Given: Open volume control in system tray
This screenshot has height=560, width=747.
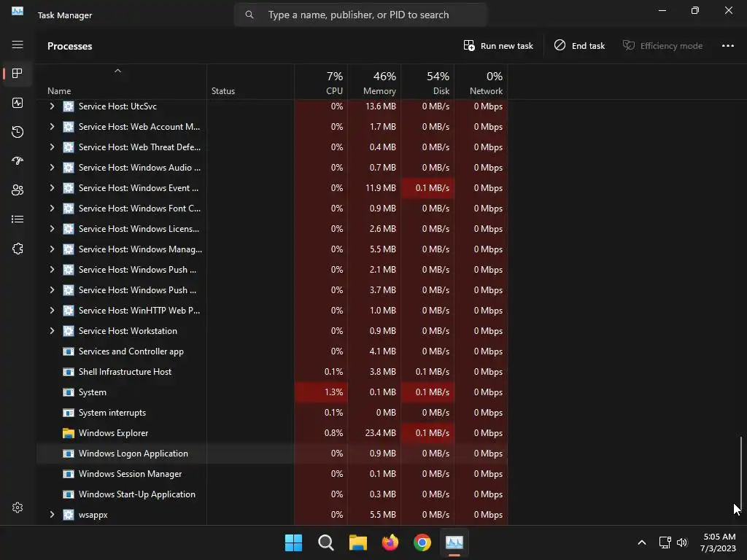Looking at the screenshot, I should [682, 542].
